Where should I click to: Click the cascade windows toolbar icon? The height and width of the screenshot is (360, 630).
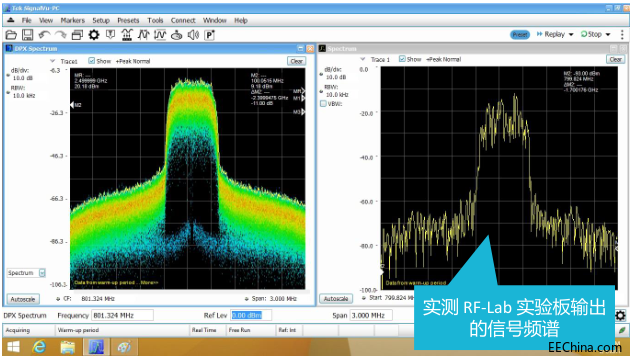click(77, 35)
